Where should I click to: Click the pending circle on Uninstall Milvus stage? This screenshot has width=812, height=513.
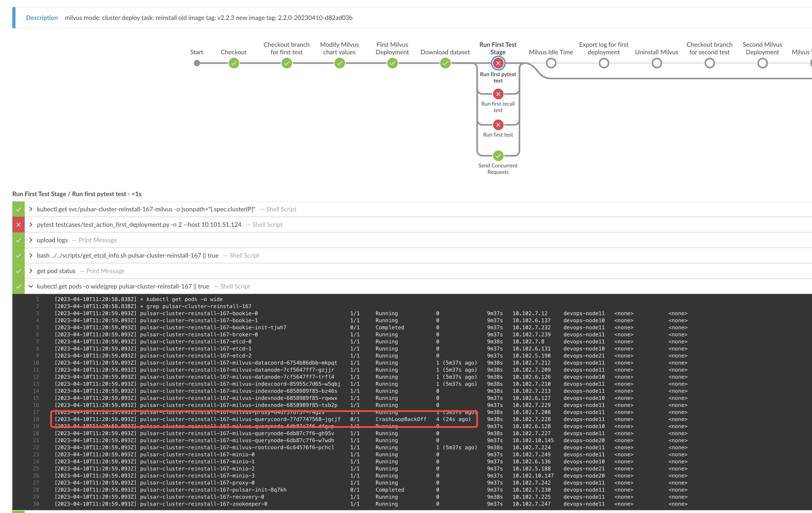656,63
